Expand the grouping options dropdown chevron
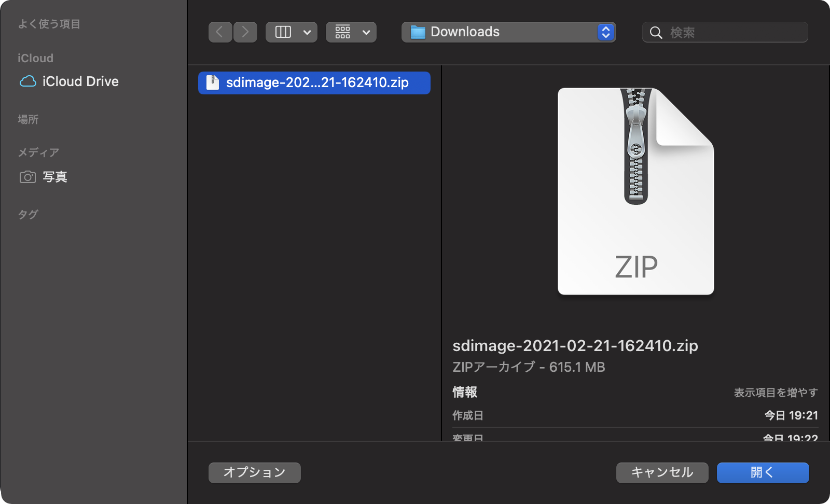The image size is (830, 504). pyautogui.click(x=366, y=33)
